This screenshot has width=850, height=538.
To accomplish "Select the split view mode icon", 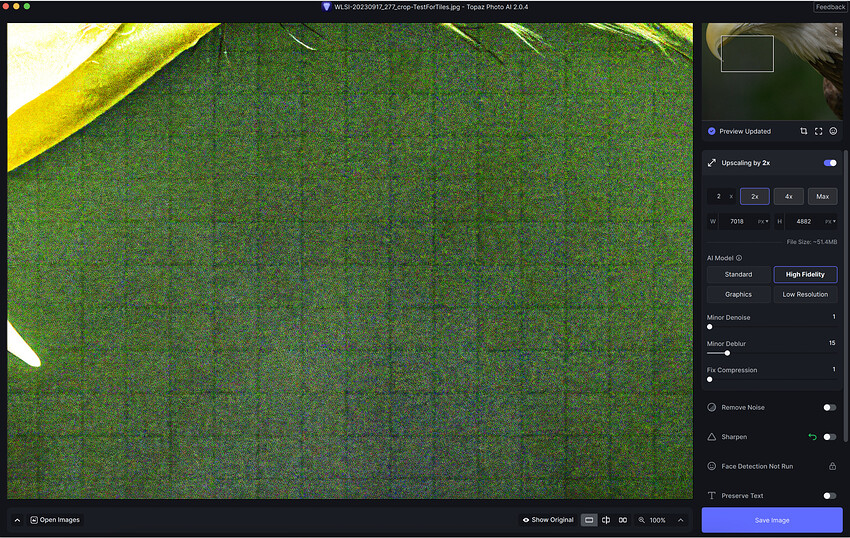I will (x=606, y=520).
